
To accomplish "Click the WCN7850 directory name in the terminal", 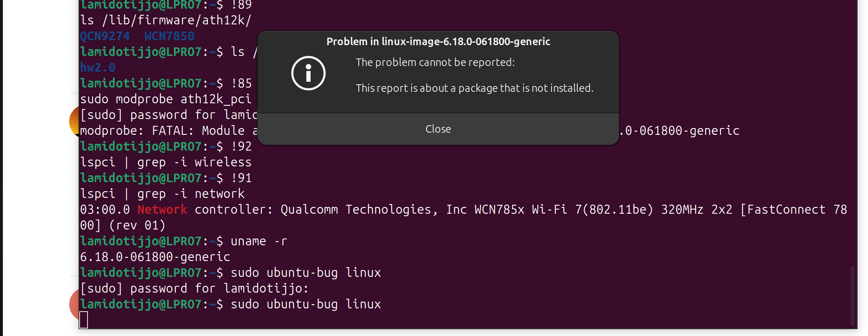I will [x=169, y=36].
